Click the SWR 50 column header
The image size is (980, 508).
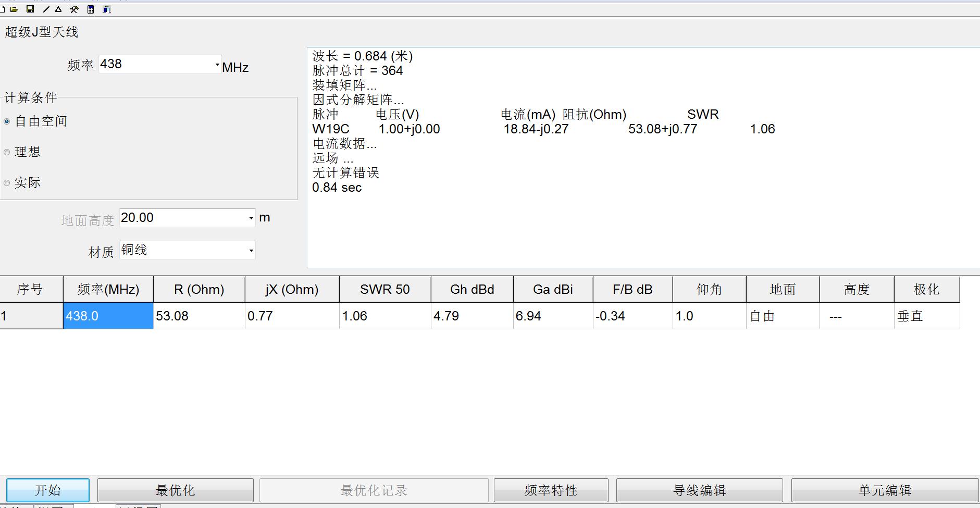(x=384, y=290)
